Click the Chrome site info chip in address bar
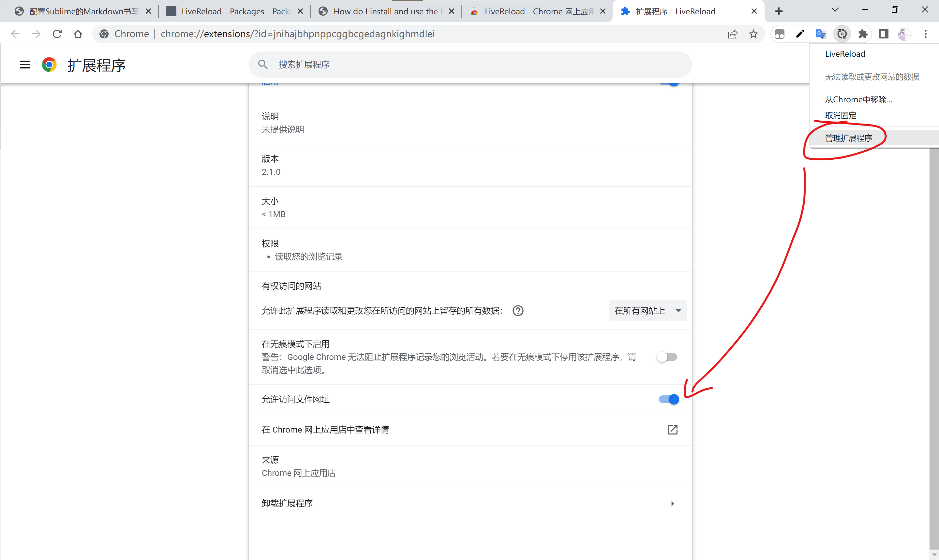939x560 pixels. 124,34
